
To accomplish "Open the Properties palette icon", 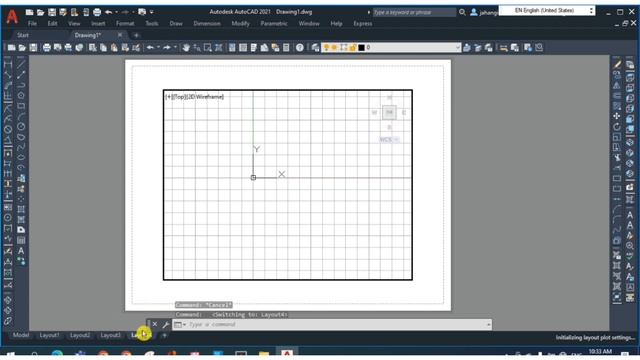I will tap(232, 48).
